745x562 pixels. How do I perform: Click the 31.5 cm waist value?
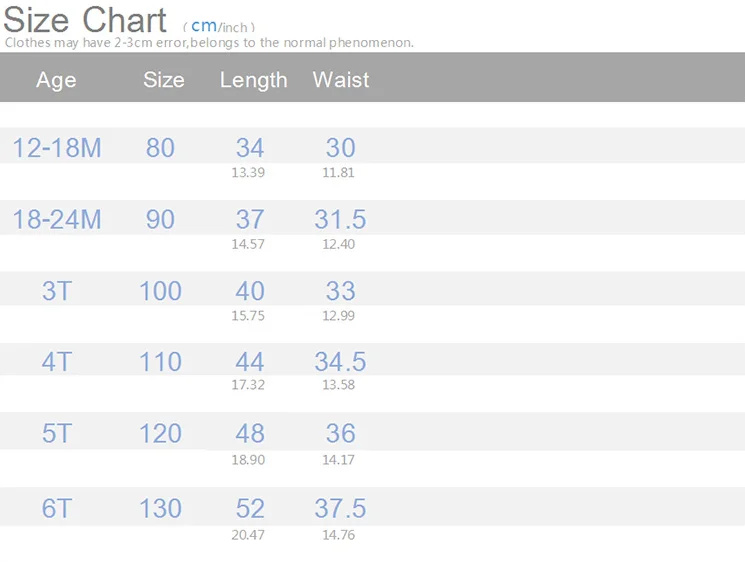[340, 220]
